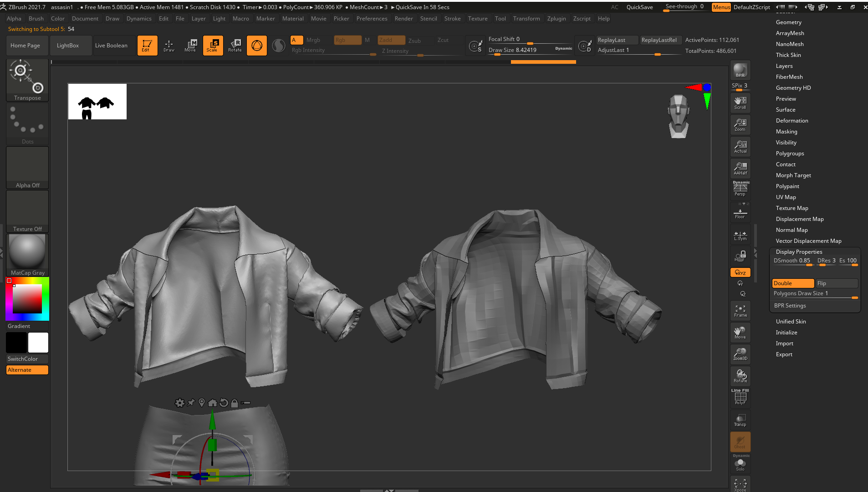Select the Rotate gizmo tool in top toolbar
The width and height of the screenshot is (868, 492).
[235, 45]
